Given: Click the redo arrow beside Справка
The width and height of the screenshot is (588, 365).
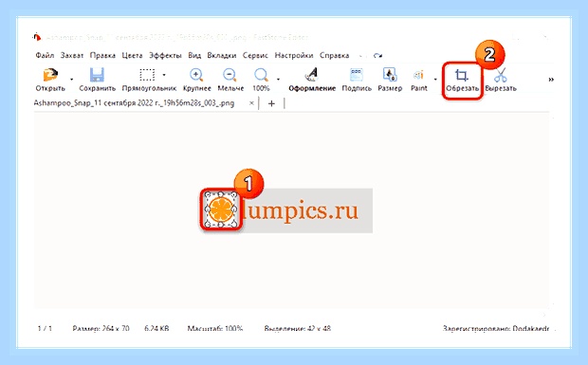Looking at the screenshot, I should pos(377,56).
